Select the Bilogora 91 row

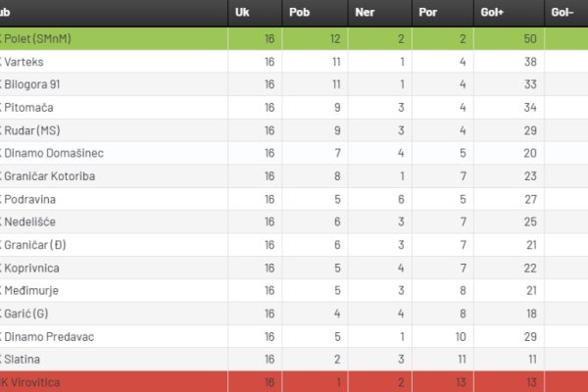[294, 84]
